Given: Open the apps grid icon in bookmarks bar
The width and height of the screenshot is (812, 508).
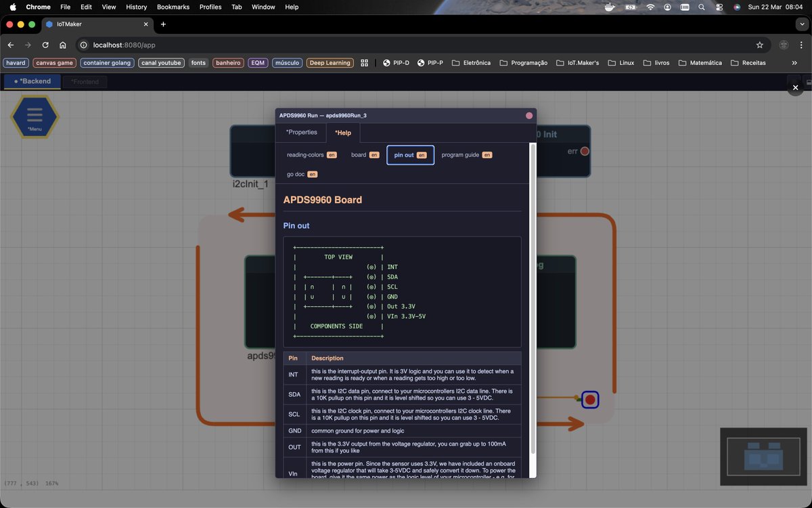Looking at the screenshot, I should tap(364, 63).
